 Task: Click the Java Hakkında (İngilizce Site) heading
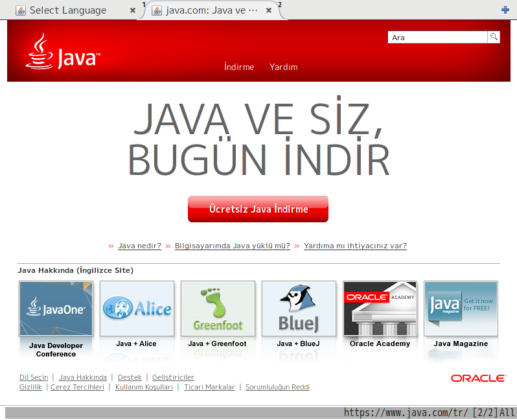[x=76, y=270]
